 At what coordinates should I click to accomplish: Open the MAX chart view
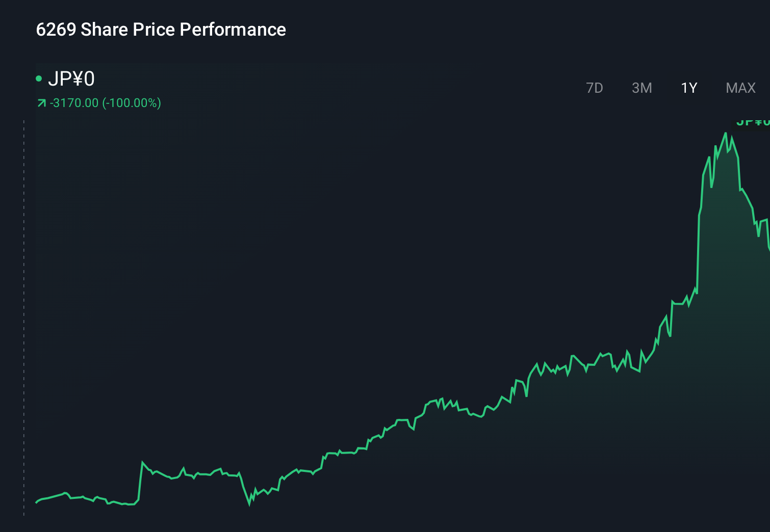point(740,88)
